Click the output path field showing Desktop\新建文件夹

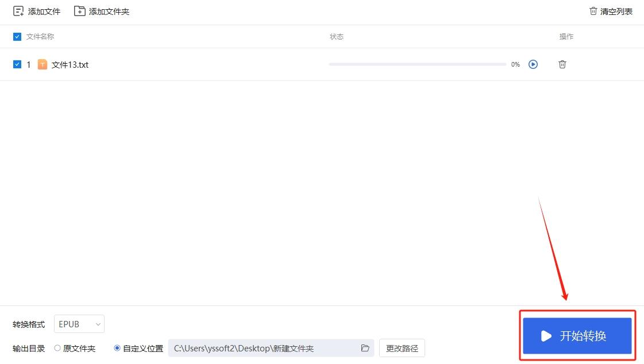pyautogui.click(x=271, y=348)
